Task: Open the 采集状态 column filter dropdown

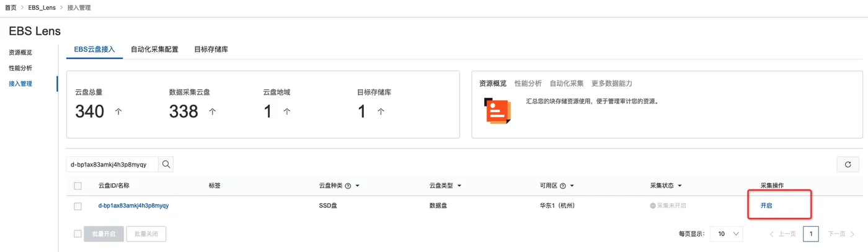Action: click(680, 186)
